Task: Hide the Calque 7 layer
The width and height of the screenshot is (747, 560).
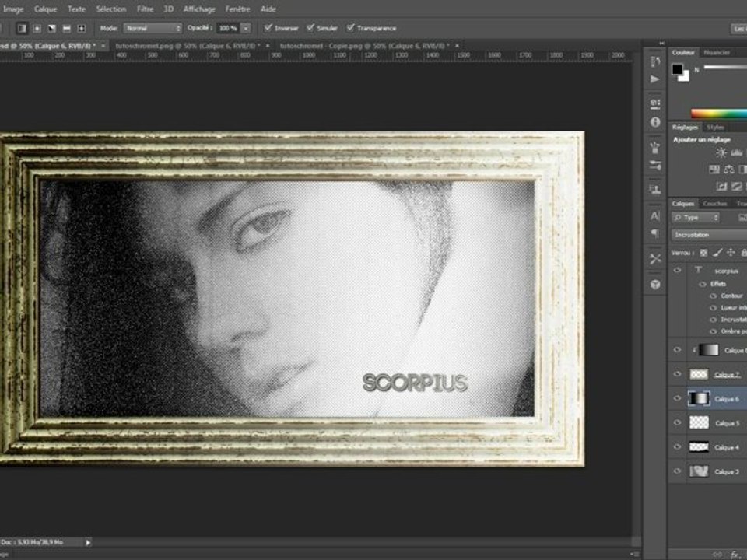Action: click(678, 374)
